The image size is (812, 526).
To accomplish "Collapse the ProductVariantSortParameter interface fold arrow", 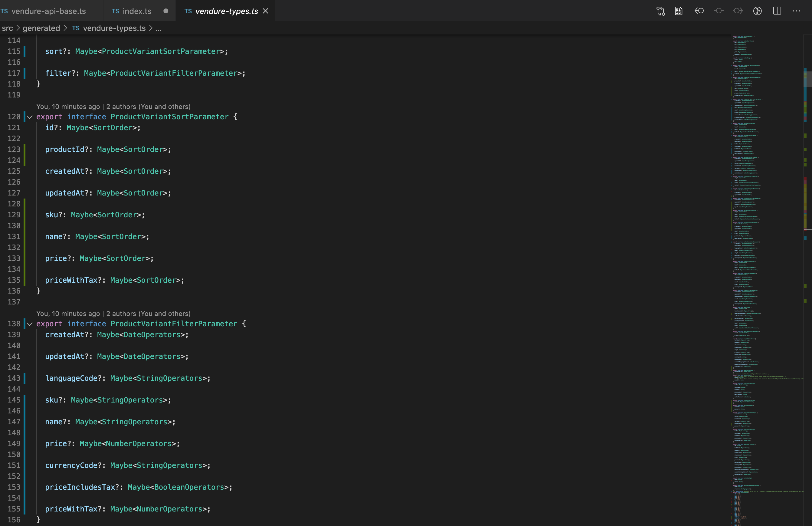I will coord(30,117).
